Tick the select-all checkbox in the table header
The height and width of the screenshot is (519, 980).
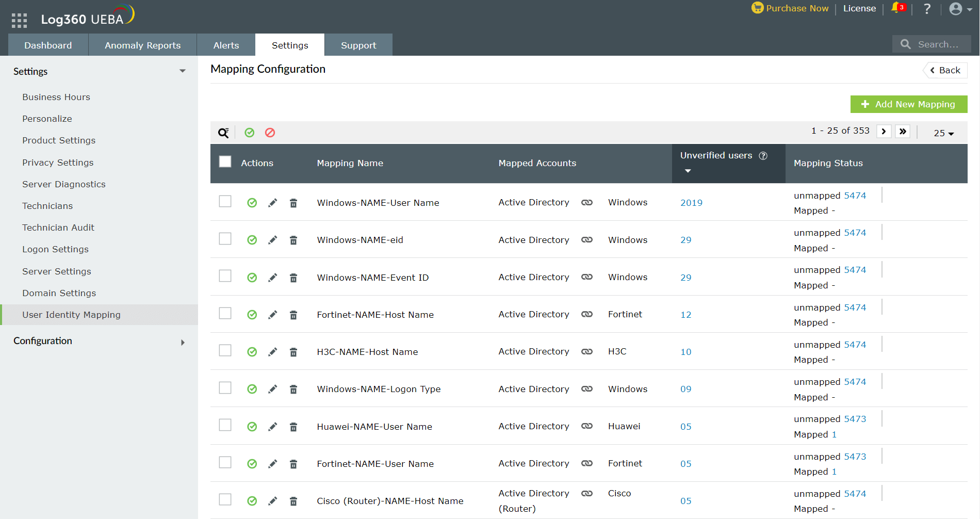coord(225,162)
